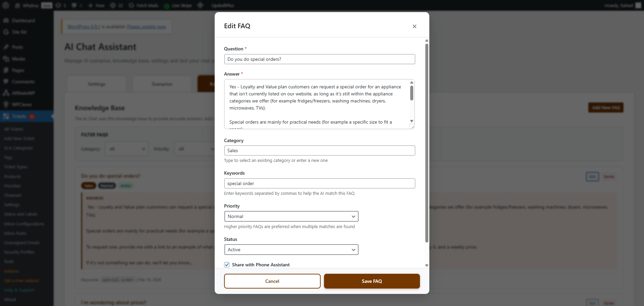Screen dimensions: 644x306
Task: Click the Comments bubble icon in sidebar
Action: (6, 82)
